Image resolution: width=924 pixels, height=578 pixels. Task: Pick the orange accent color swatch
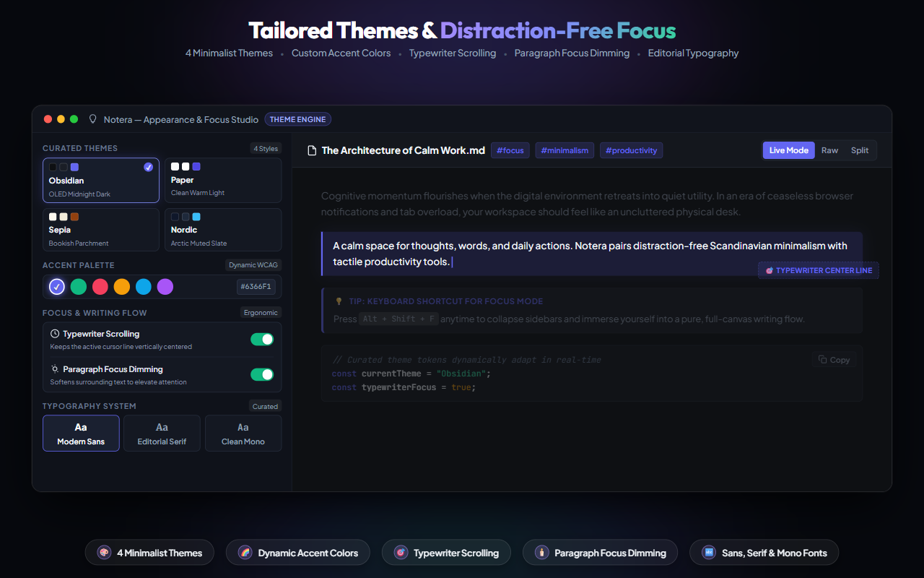(122, 287)
